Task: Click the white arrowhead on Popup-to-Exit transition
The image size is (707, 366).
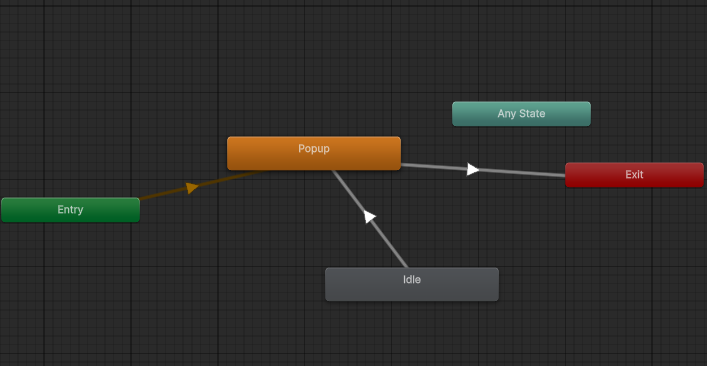Action: tap(472, 169)
